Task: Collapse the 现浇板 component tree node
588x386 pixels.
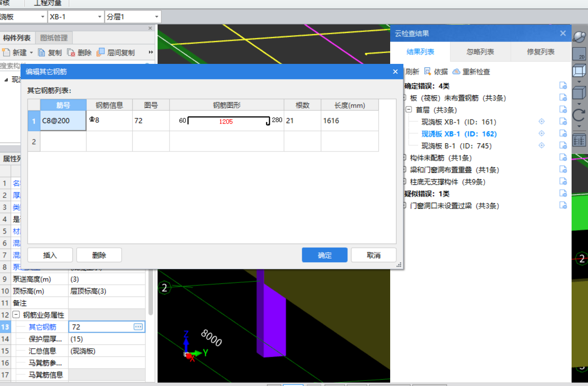Action: pyautogui.click(x=6, y=79)
